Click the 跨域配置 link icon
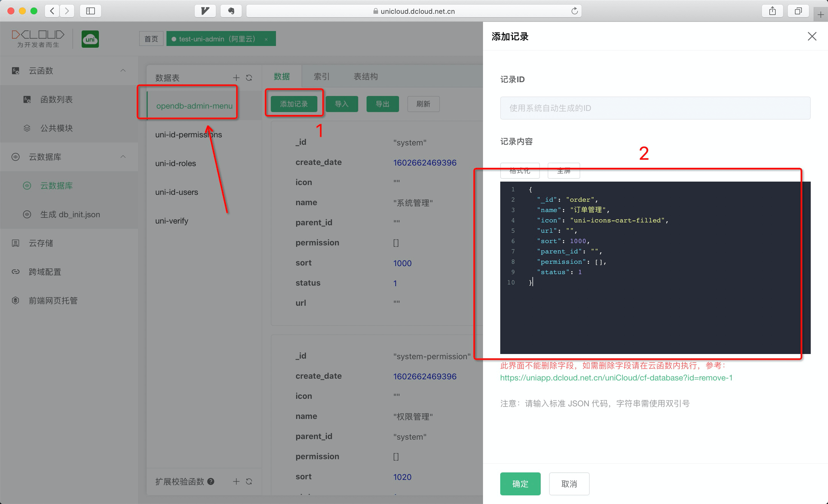 coord(16,272)
